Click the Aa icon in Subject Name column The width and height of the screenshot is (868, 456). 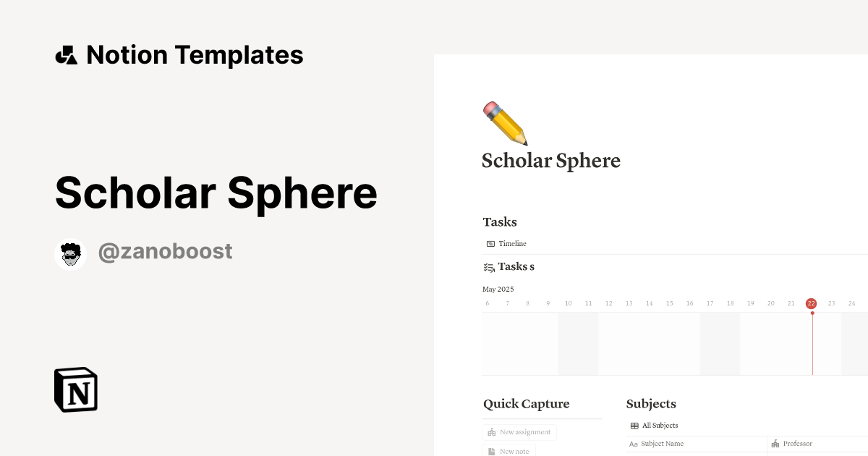click(634, 444)
